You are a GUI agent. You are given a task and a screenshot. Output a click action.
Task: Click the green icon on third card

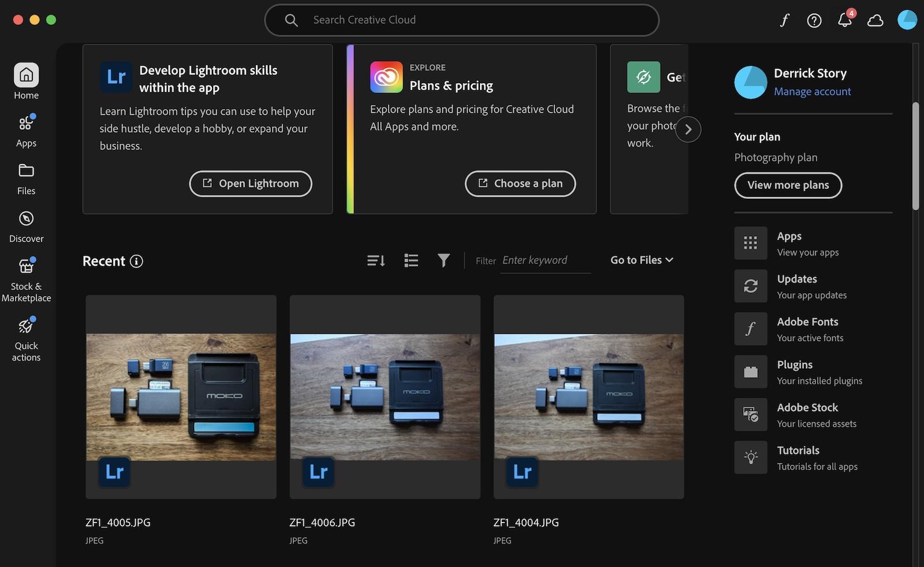(643, 77)
